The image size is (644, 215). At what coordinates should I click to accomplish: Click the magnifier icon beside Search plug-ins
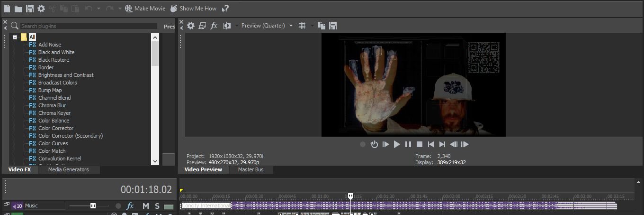15,26
